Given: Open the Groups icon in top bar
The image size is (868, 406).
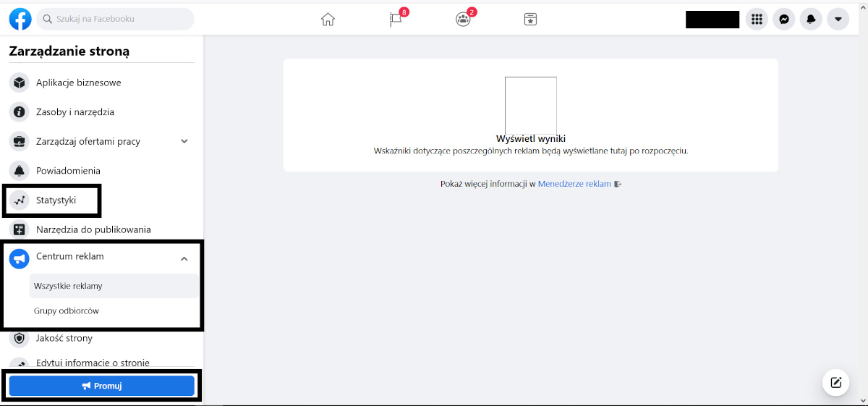Looking at the screenshot, I should coord(463,20).
